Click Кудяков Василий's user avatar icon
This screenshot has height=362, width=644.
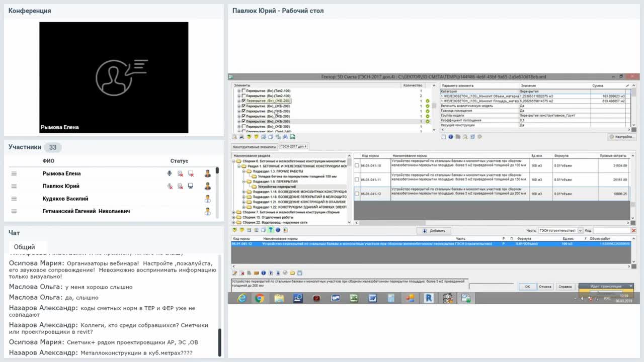[x=207, y=199]
